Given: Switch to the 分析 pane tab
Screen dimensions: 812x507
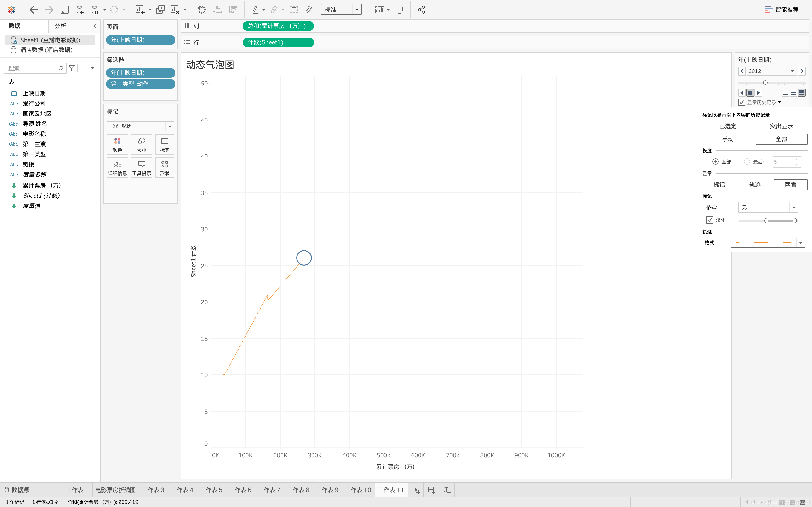Looking at the screenshot, I should (x=60, y=26).
